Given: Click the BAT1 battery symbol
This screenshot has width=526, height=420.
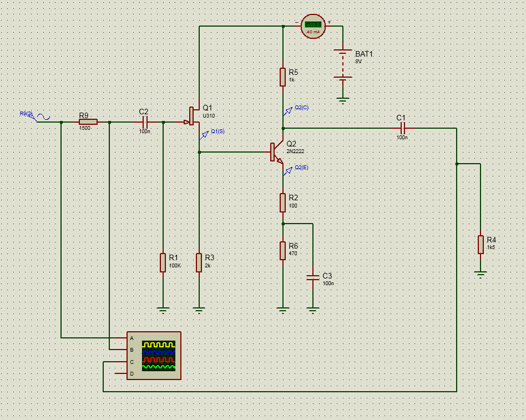Looking at the screenshot, I should pos(342,64).
